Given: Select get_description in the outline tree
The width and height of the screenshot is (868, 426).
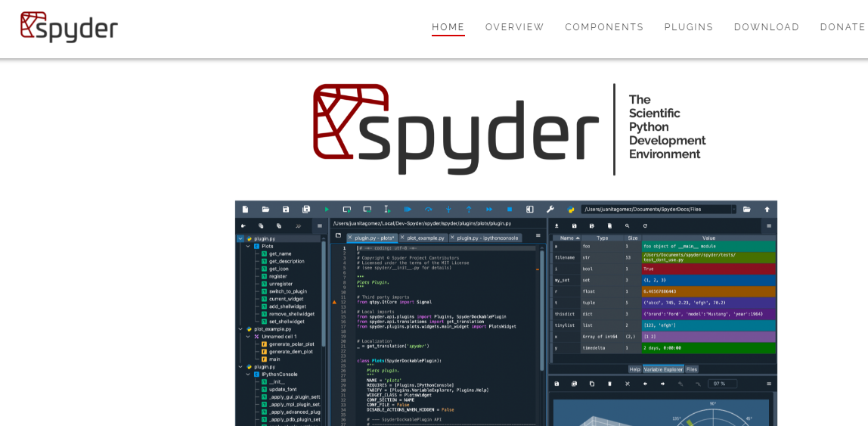Looking at the screenshot, I should tap(287, 261).
